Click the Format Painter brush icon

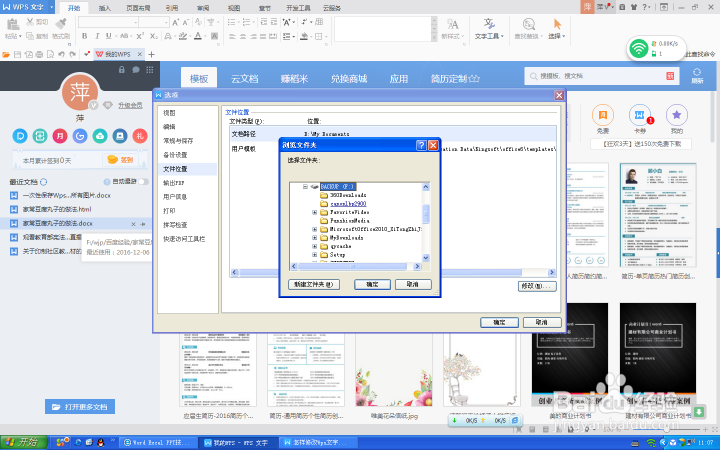click(61, 24)
